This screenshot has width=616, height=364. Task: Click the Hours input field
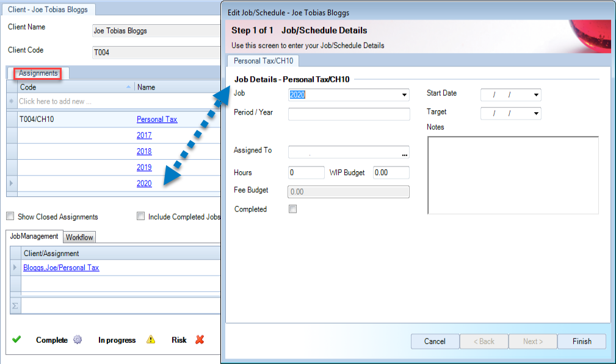click(x=306, y=173)
